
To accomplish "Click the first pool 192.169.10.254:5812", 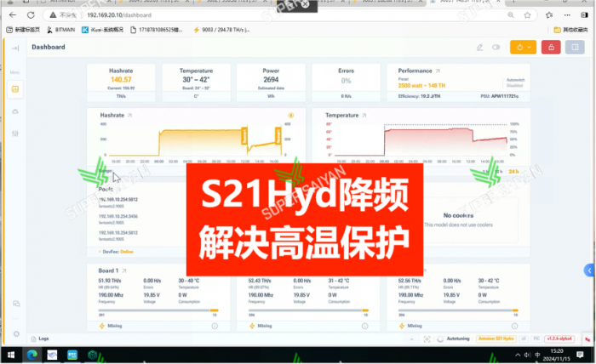I will click(118, 200).
